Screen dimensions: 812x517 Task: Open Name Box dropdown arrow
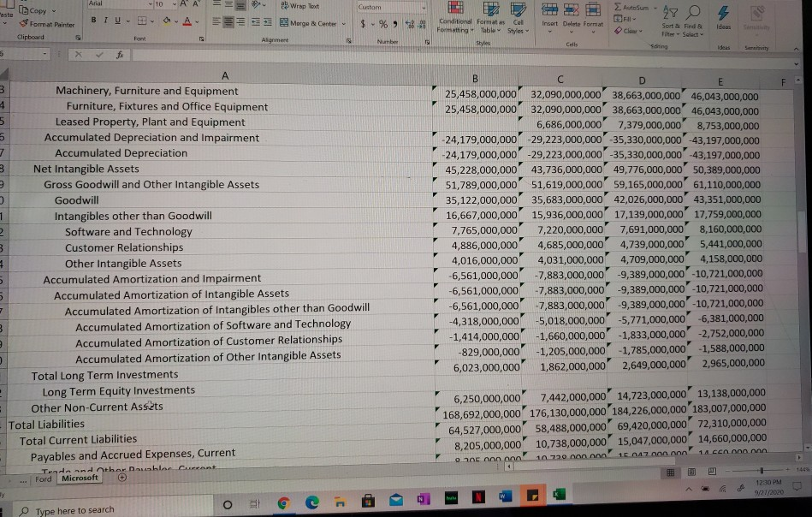tap(45, 53)
